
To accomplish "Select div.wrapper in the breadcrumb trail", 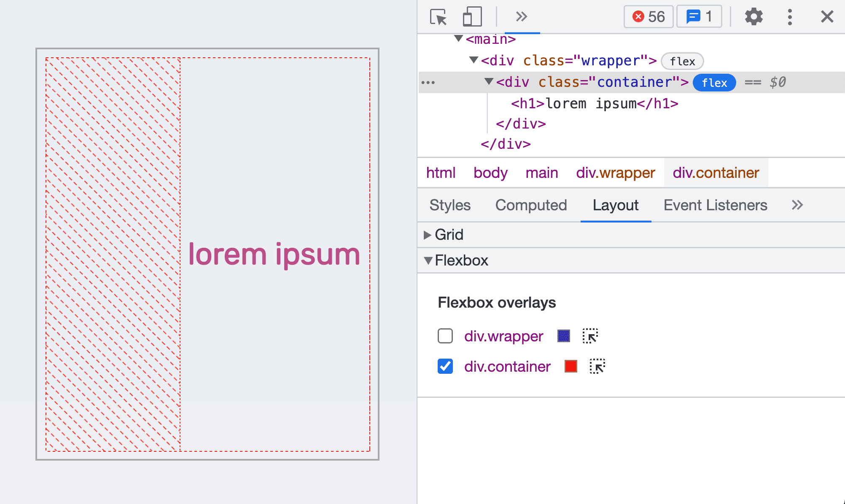I will tap(614, 172).
